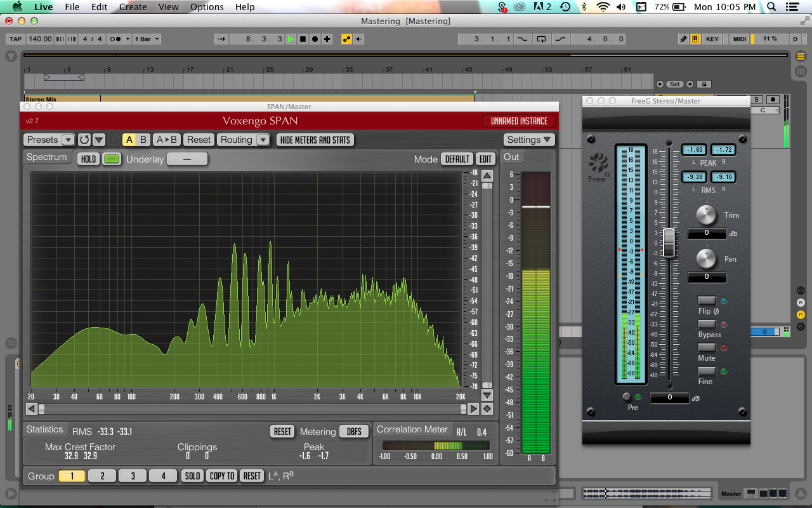
Task: Open the 1 Bar quantization menu
Action: click(146, 39)
